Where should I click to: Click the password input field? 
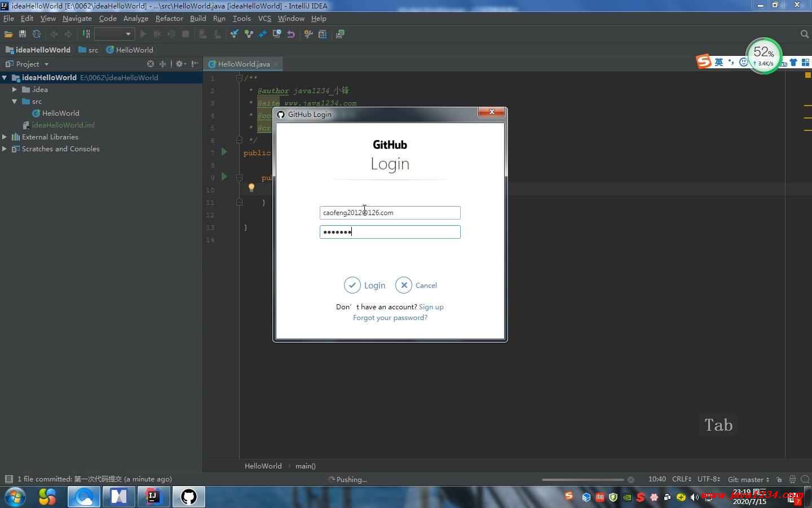tap(390, 232)
